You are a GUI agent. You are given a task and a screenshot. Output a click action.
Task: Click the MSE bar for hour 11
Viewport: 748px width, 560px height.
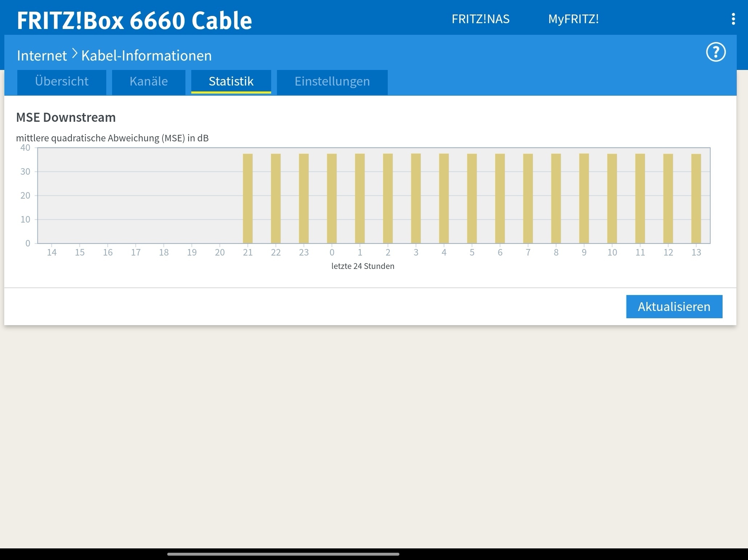pyautogui.click(x=640, y=199)
